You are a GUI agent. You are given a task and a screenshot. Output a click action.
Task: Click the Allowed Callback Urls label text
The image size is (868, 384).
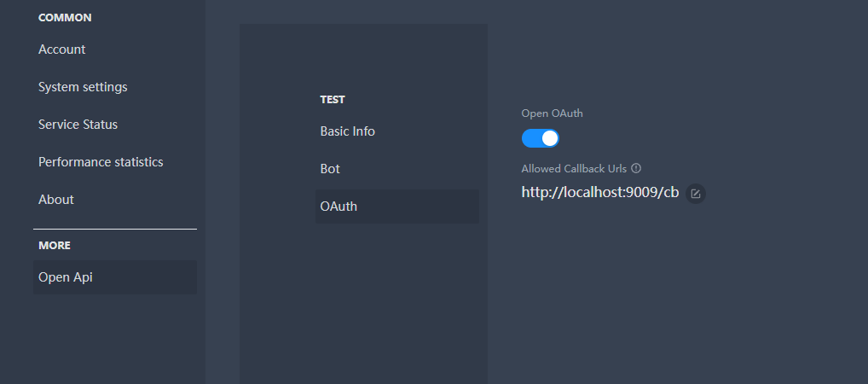click(x=574, y=168)
